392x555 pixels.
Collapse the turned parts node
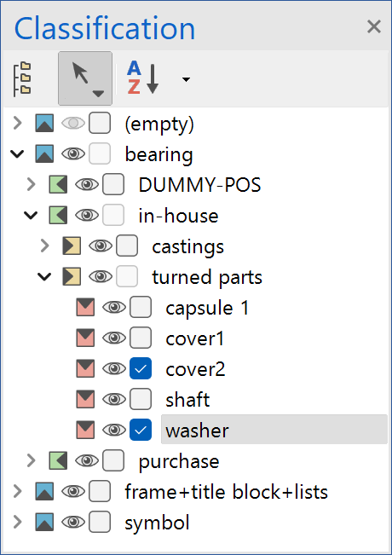click(x=44, y=276)
